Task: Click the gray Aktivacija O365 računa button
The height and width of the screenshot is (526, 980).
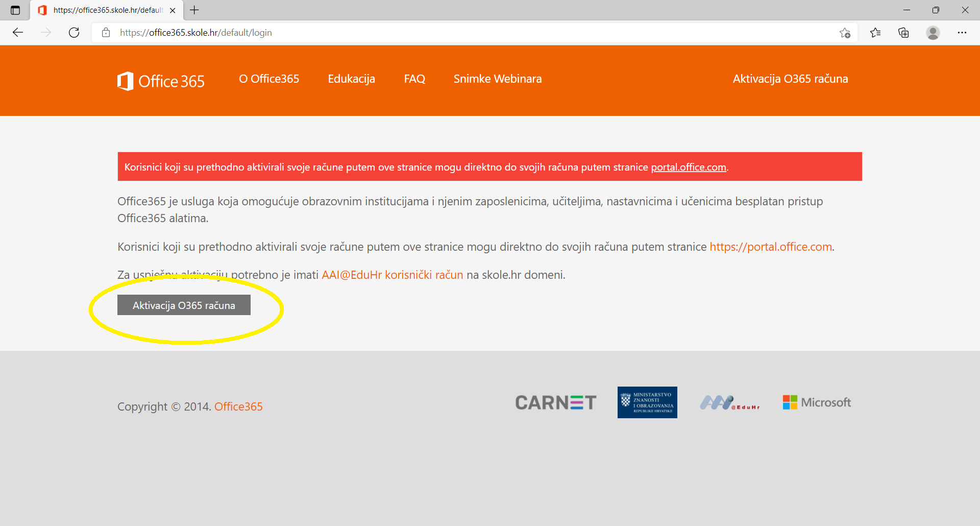Action: click(x=184, y=305)
